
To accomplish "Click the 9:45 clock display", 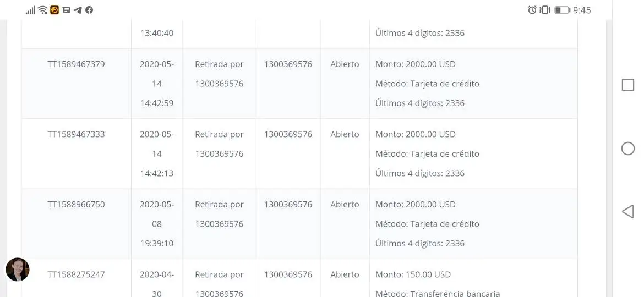I will (x=582, y=10).
